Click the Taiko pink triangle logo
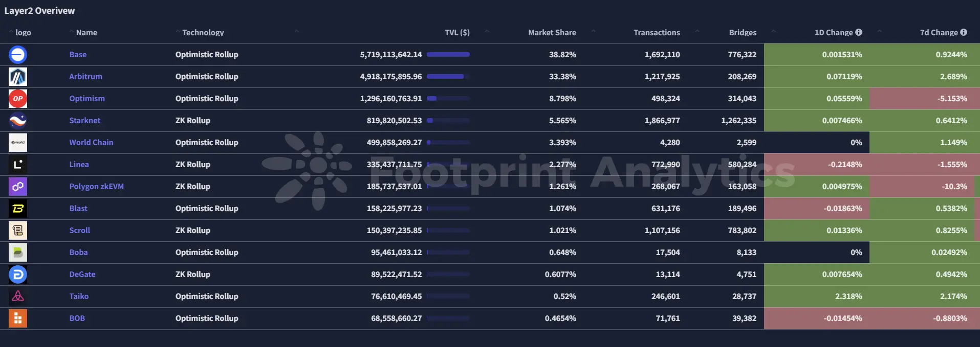 tap(18, 296)
